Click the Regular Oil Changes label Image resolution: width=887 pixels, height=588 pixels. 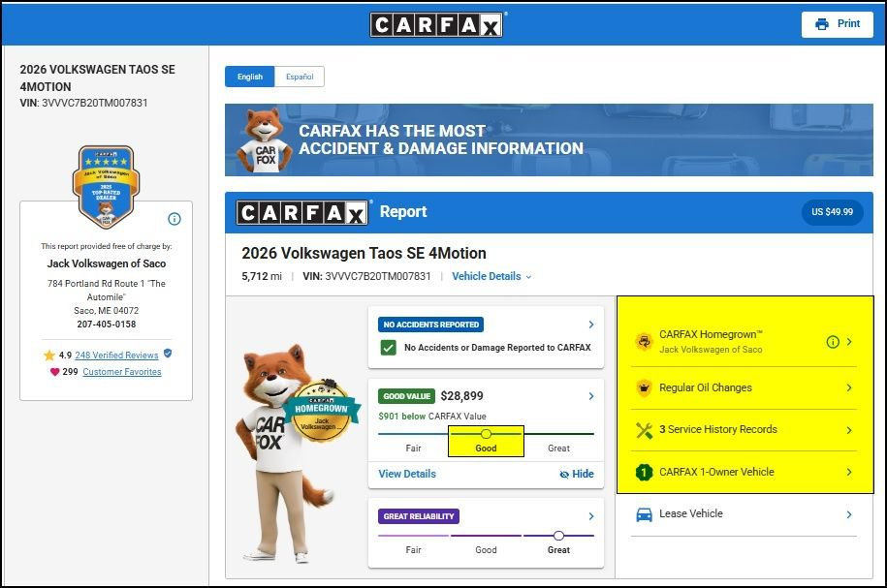(x=706, y=387)
